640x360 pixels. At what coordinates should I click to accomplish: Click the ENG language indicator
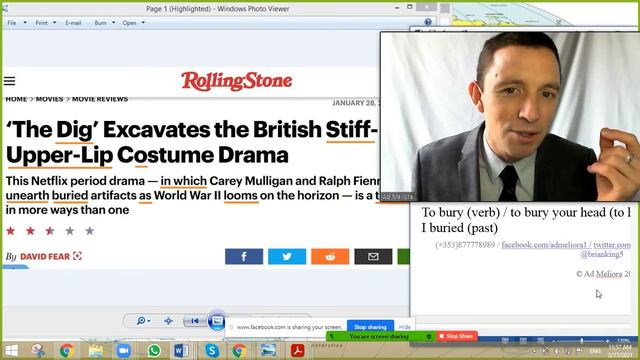[595, 351]
